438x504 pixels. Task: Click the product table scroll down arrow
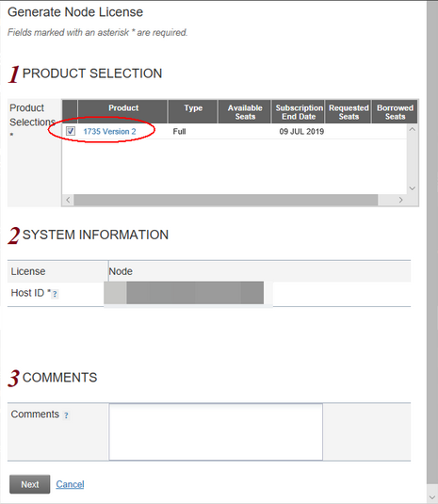(x=413, y=188)
